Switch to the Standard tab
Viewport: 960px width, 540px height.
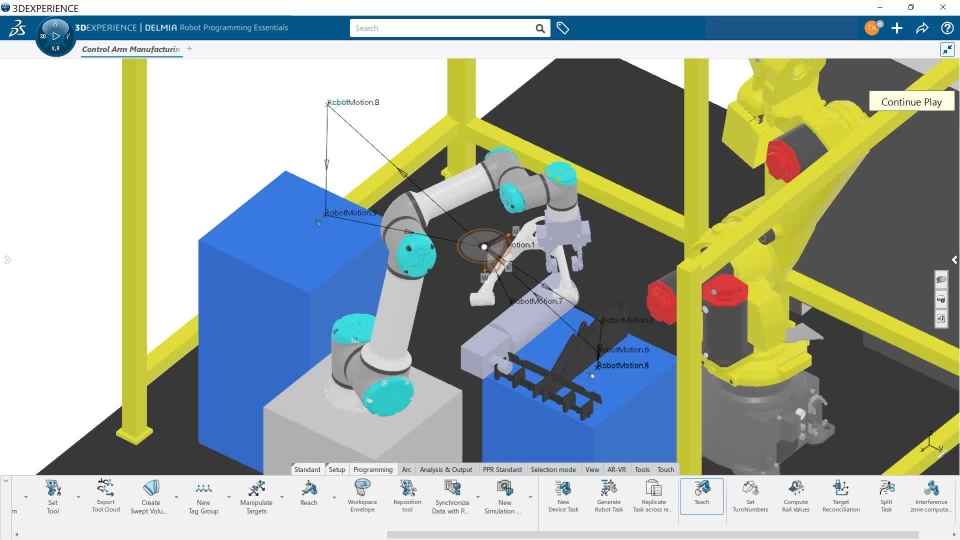coord(307,470)
